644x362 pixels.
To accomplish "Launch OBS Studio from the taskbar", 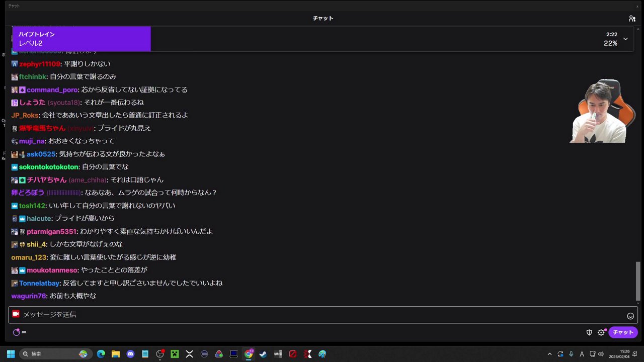I will (160, 354).
